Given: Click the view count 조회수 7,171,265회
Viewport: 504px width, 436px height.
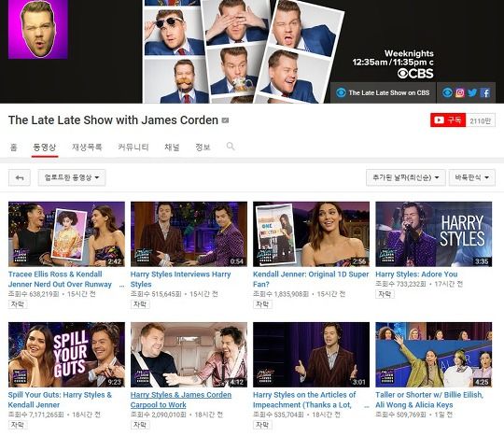Looking at the screenshot, I should pyautogui.click(x=35, y=415).
